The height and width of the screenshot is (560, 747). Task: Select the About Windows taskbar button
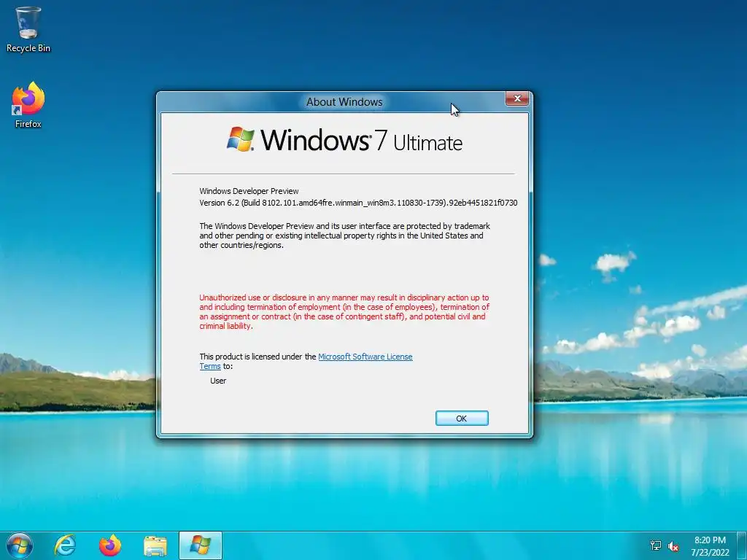point(201,545)
